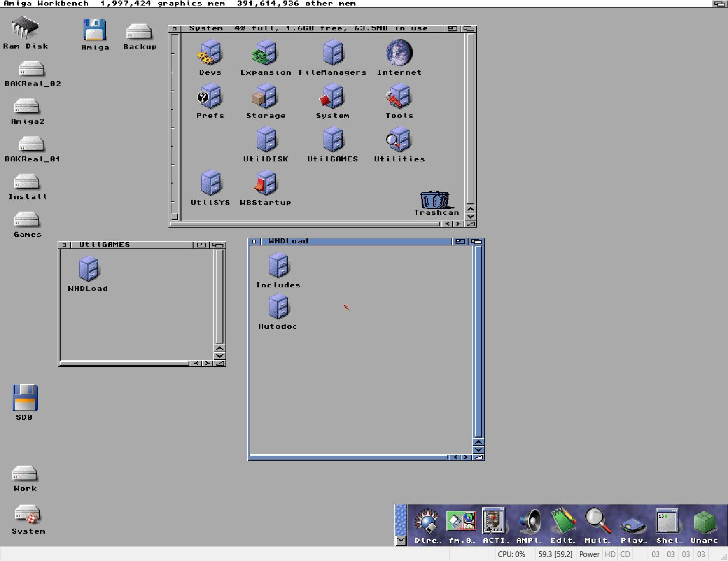Select the SD0 floppy icon
This screenshot has height=561, width=728.
click(x=25, y=398)
